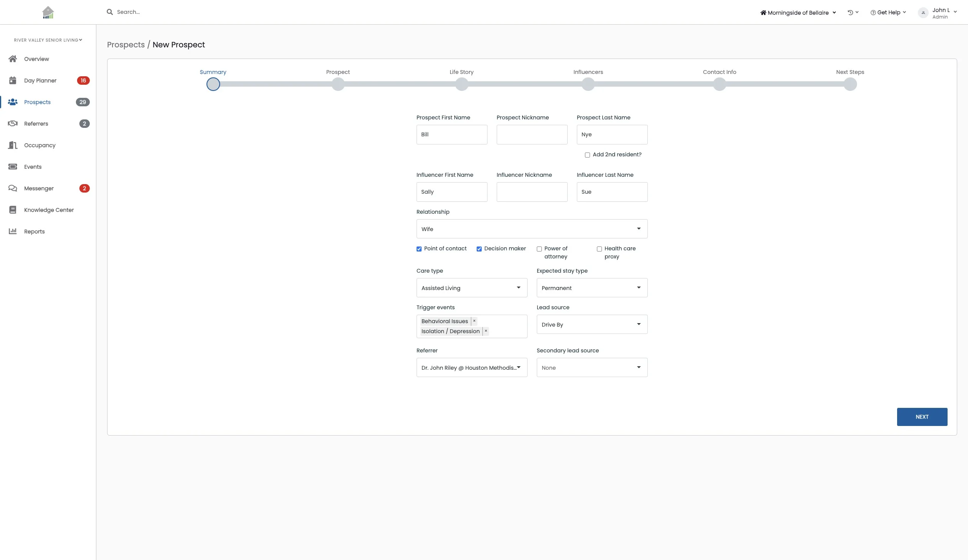Screen dimensions: 968x560
Task: Open the Referrer dropdown
Action: point(472,367)
